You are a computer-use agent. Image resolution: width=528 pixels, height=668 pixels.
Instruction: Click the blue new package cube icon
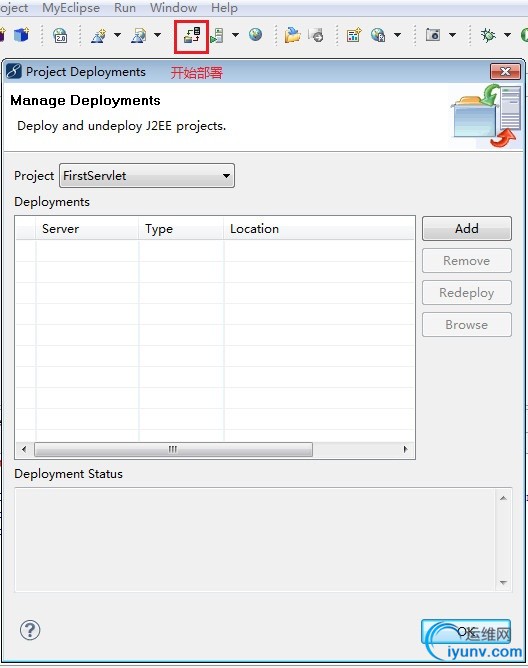pos(22,35)
